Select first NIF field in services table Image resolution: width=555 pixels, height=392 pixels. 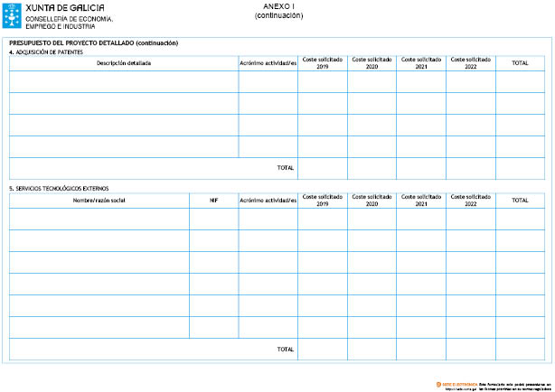(213, 219)
